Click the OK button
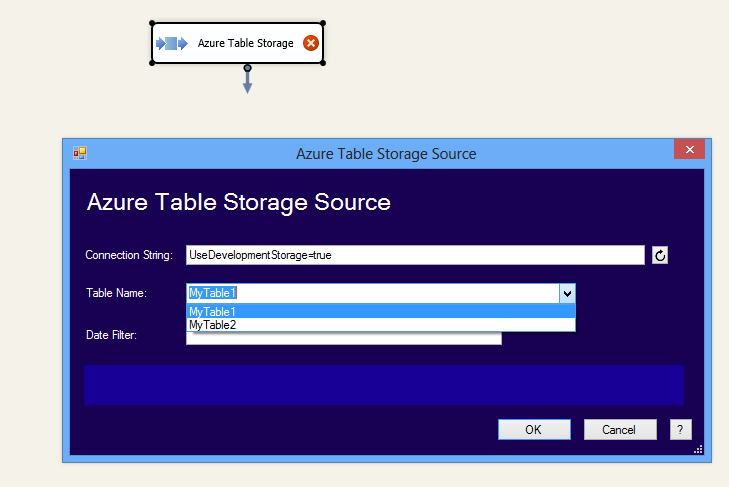 coord(534,429)
